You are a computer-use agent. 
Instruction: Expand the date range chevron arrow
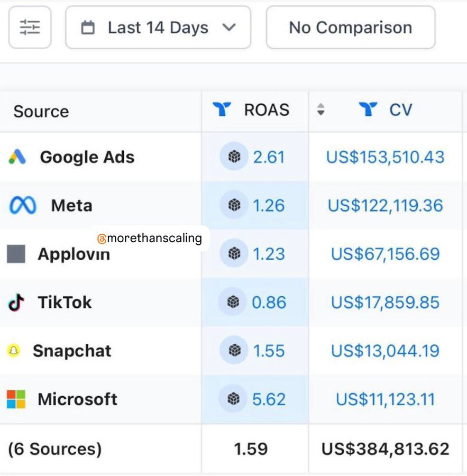229,28
